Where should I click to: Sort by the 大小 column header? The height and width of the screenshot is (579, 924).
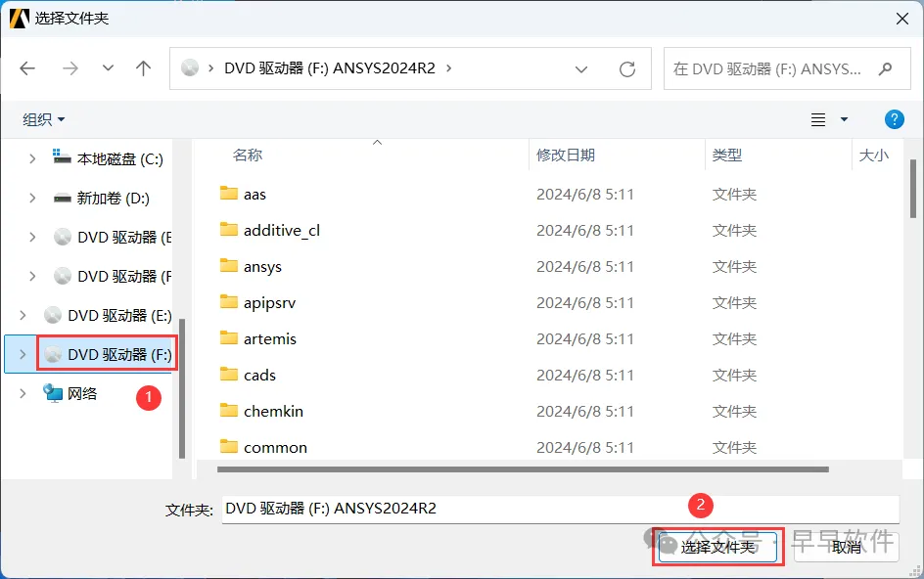[873, 155]
